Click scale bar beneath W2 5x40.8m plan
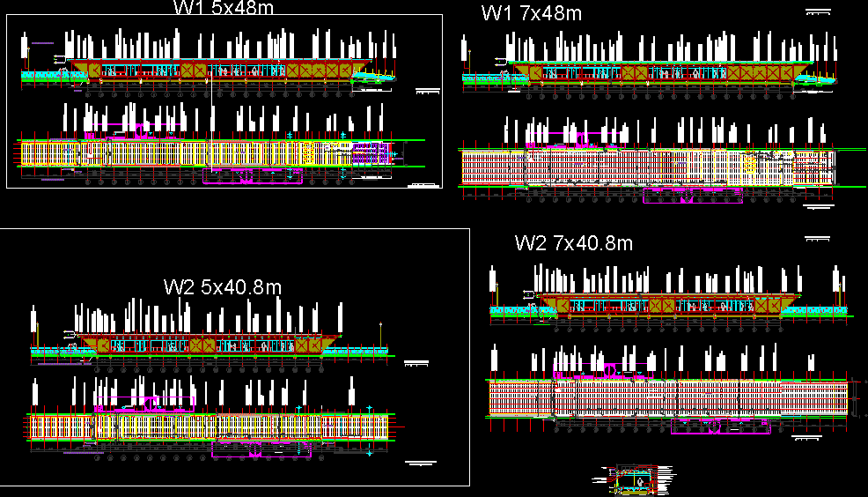Viewport: 868px width, 497px height. point(420,462)
